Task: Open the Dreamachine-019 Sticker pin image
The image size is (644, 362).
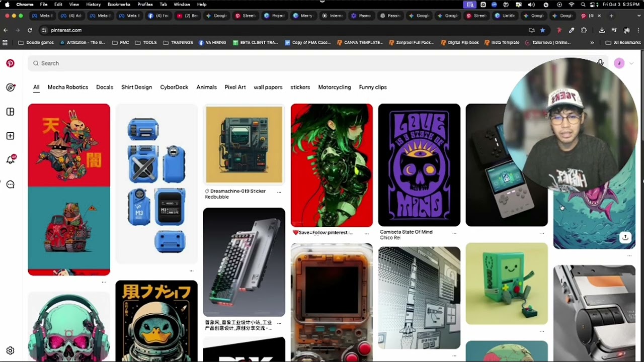Action: tap(244, 144)
